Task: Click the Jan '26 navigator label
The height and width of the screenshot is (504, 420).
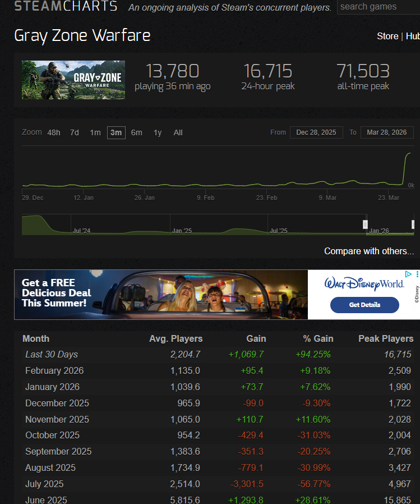Action: click(379, 231)
